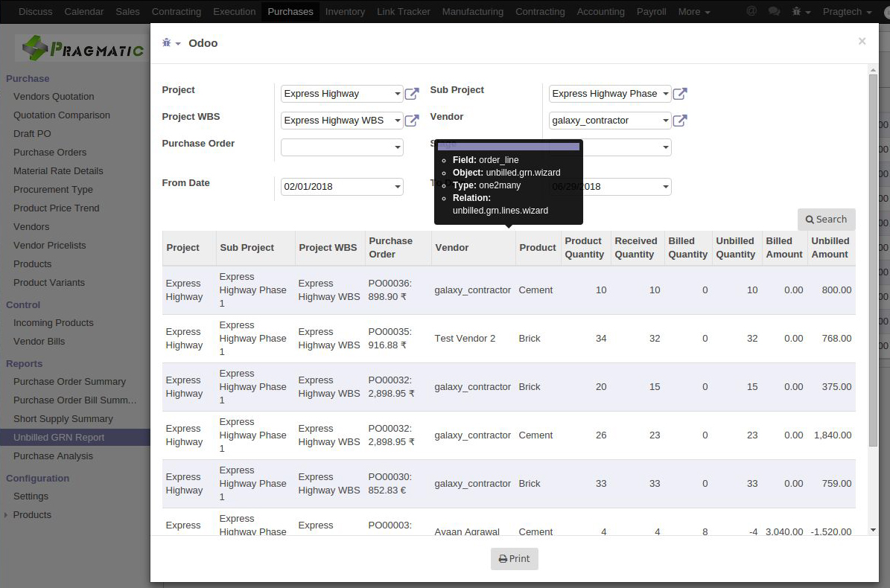This screenshot has width=890, height=588.
Task: Open external link for Project WBS field
Action: (x=412, y=121)
